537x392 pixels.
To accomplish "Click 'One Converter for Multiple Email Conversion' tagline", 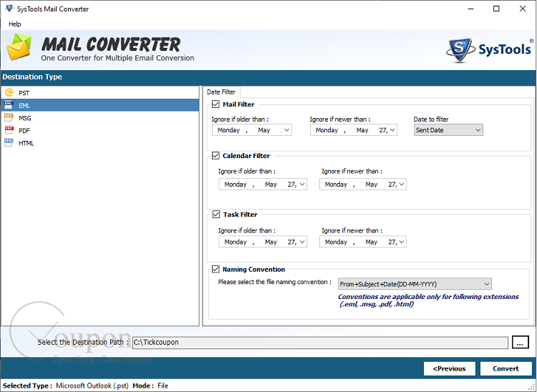I will pos(117,58).
